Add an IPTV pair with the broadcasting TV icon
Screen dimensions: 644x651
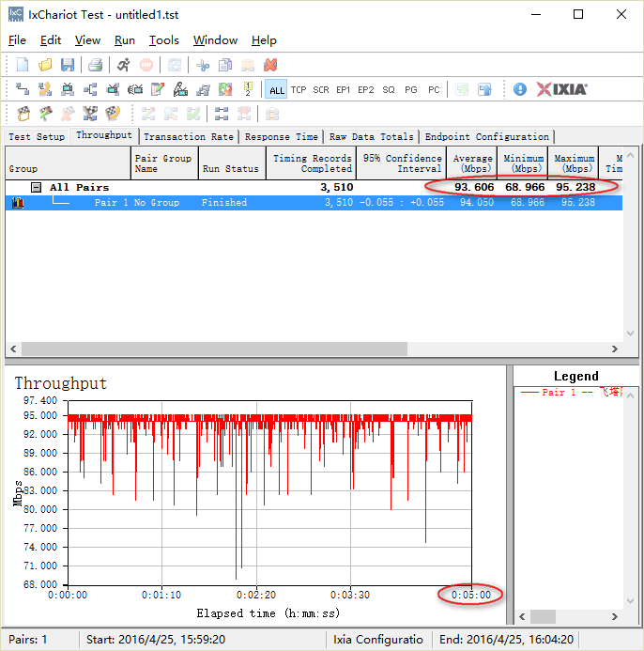coord(135,89)
